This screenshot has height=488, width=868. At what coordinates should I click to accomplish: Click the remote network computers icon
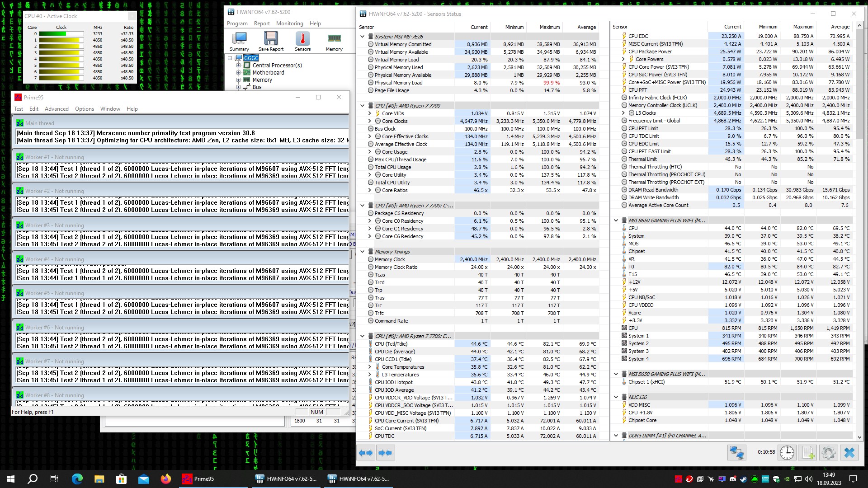click(736, 452)
